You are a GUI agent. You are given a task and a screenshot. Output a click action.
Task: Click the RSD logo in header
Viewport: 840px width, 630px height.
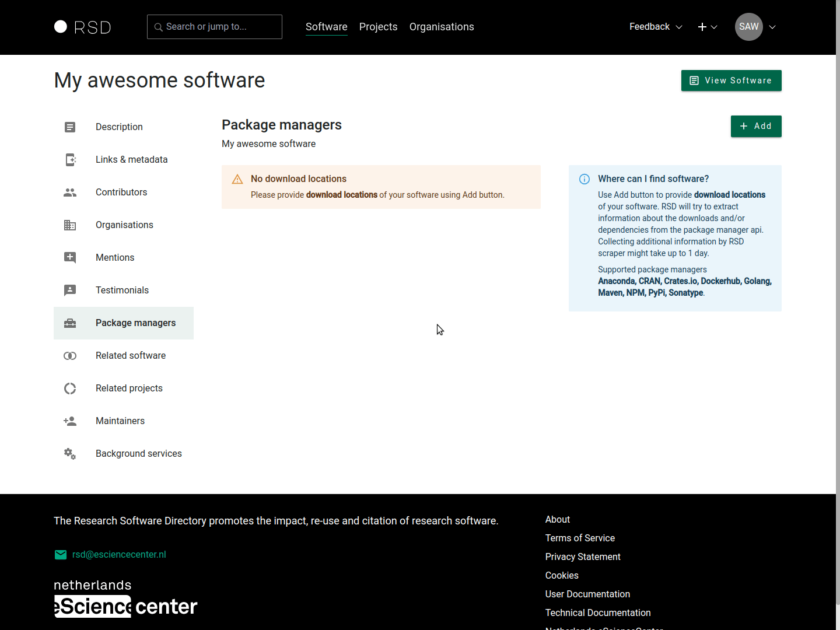pos(82,27)
